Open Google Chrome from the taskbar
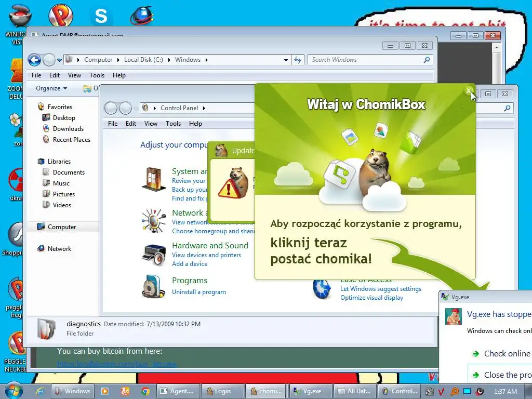 pos(145,391)
